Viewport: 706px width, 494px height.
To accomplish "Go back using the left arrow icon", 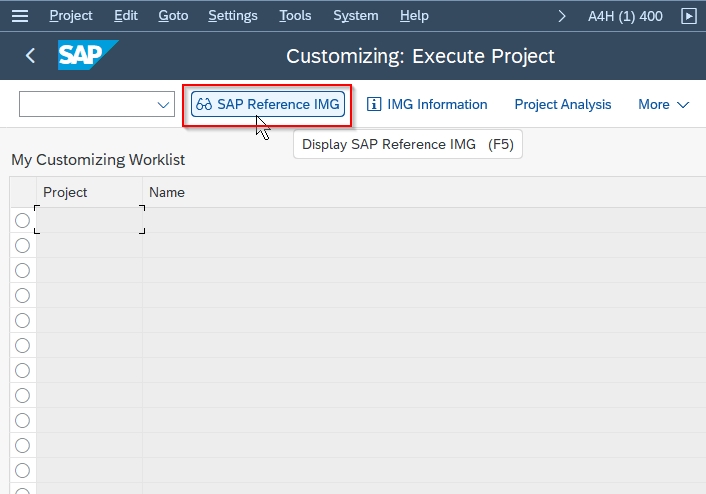I will (x=30, y=56).
